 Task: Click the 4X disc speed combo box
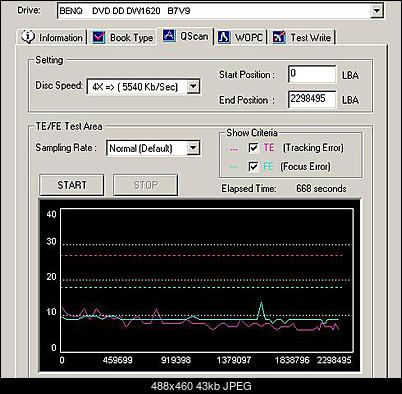[x=144, y=87]
